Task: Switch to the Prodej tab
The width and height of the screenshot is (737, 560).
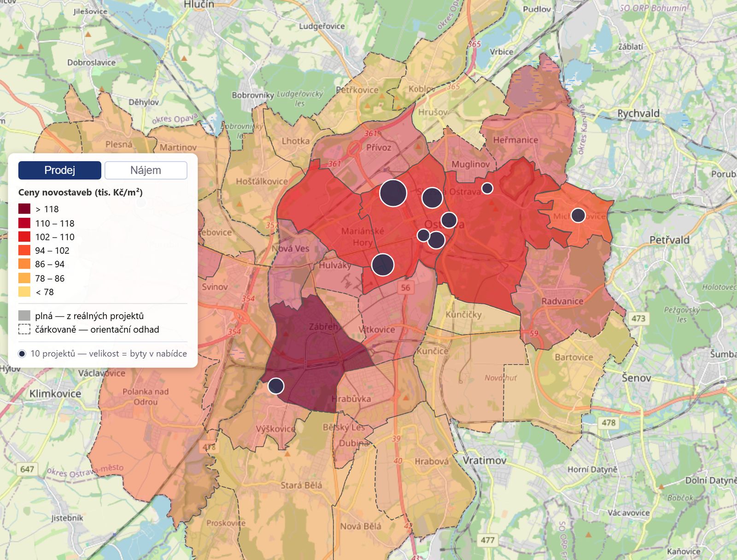Action: 60,170
